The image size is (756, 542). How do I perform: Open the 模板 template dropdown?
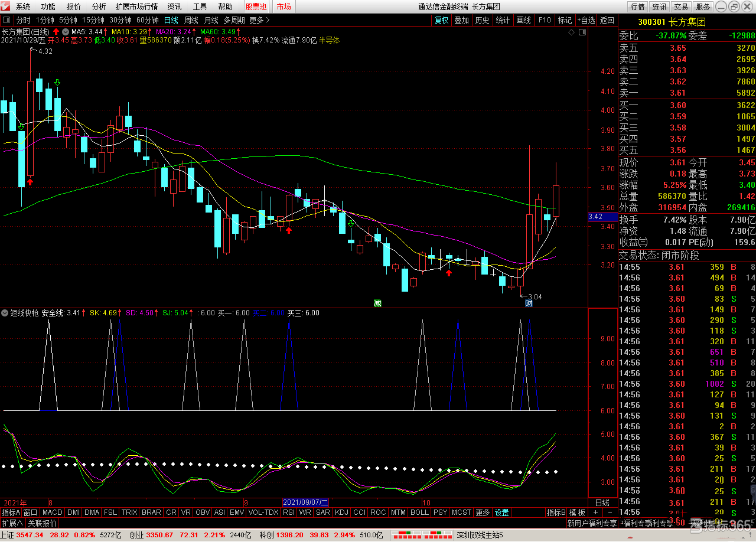click(577, 512)
